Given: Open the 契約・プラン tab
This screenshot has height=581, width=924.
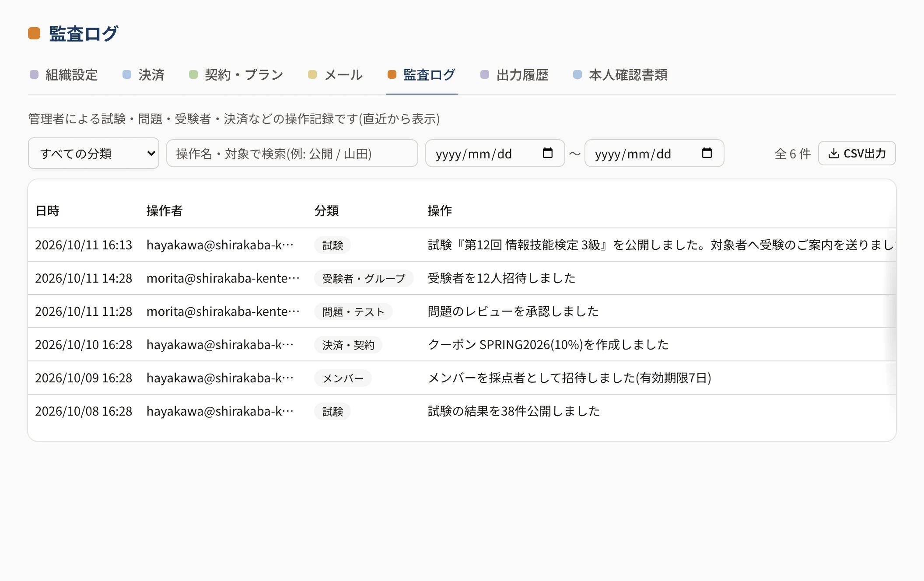Looking at the screenshot, I should tap(237, 75).
